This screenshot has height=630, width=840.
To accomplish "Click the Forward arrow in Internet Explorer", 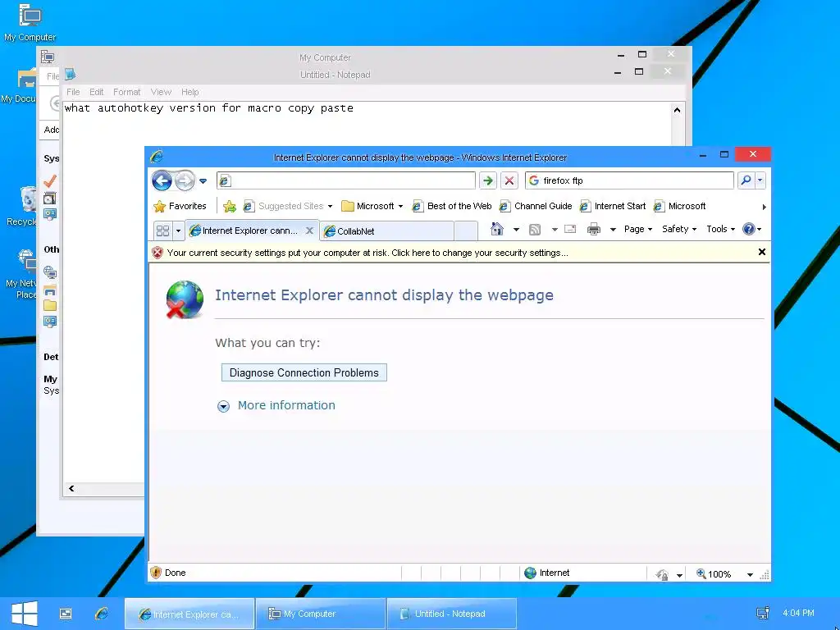I will coord(185,181).
